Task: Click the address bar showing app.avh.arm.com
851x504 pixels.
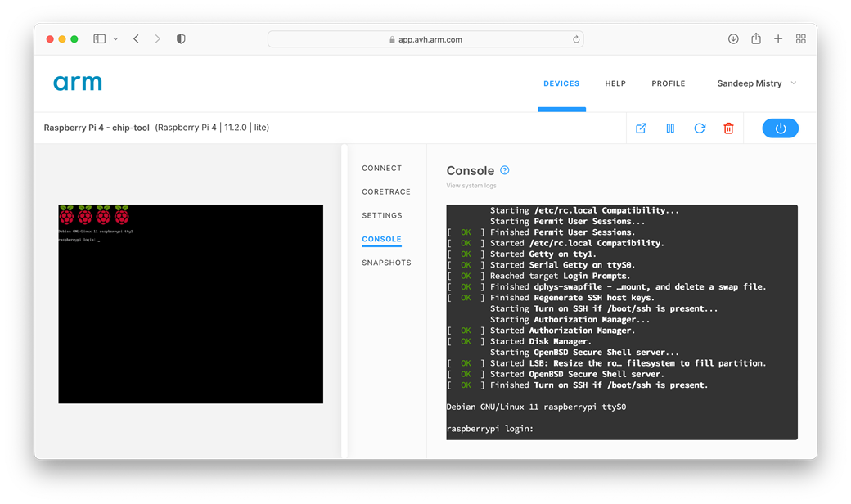Action: 425,39
